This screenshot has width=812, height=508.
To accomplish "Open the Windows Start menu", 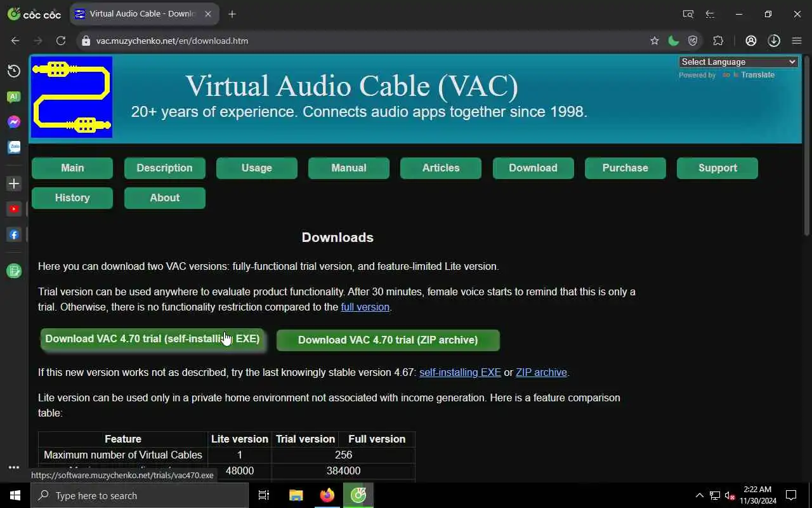I will pyautogui.click(x=15, y=495).
